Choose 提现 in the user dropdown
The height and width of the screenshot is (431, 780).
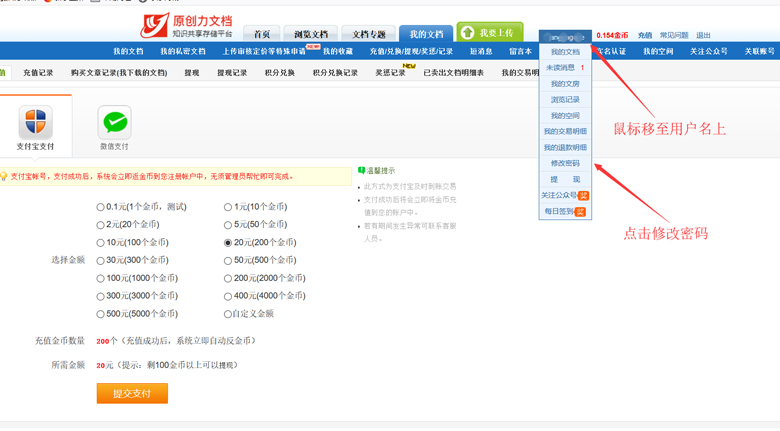(x=565, y=179)
